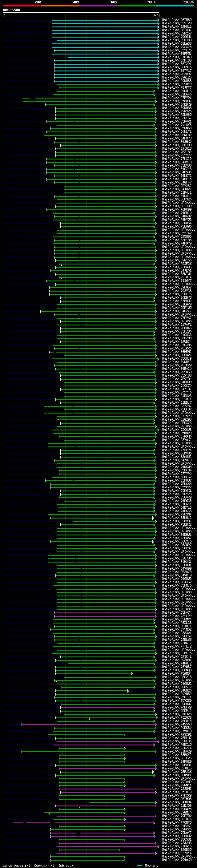
Task: Select the UniRef100_B9G125 label
Action: pos(177,78)
